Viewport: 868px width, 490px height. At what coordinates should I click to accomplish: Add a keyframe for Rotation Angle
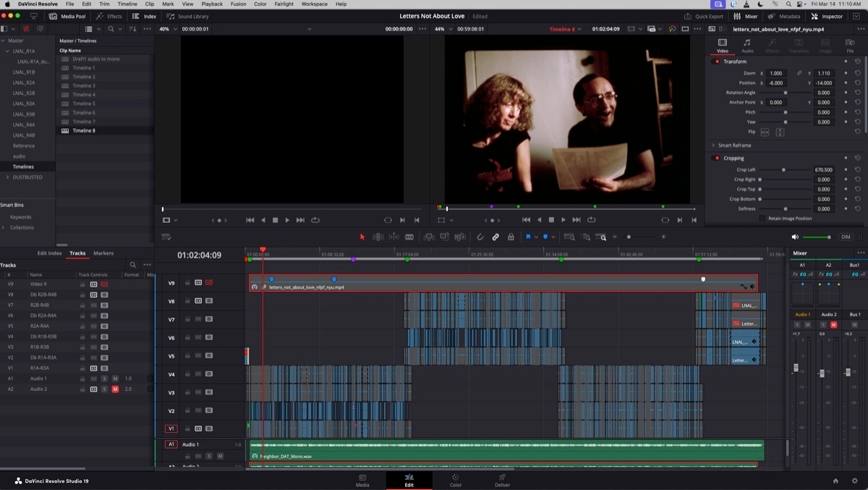[x=846, y=93]
